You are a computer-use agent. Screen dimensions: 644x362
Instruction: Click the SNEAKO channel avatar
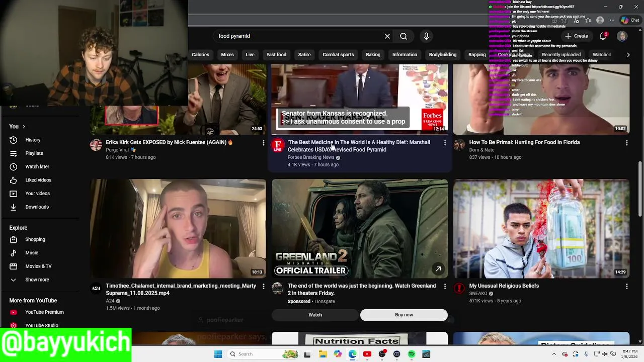coord(459,288)
